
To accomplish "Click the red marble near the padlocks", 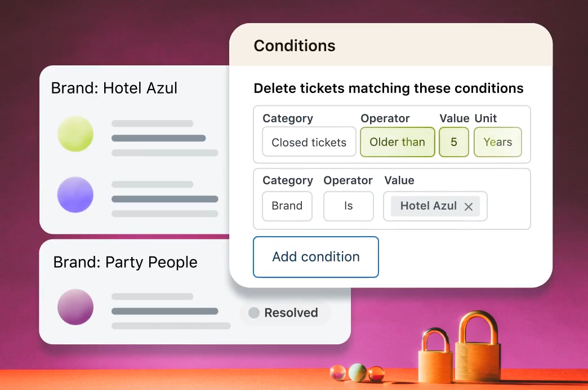I will tap(376, 373).
